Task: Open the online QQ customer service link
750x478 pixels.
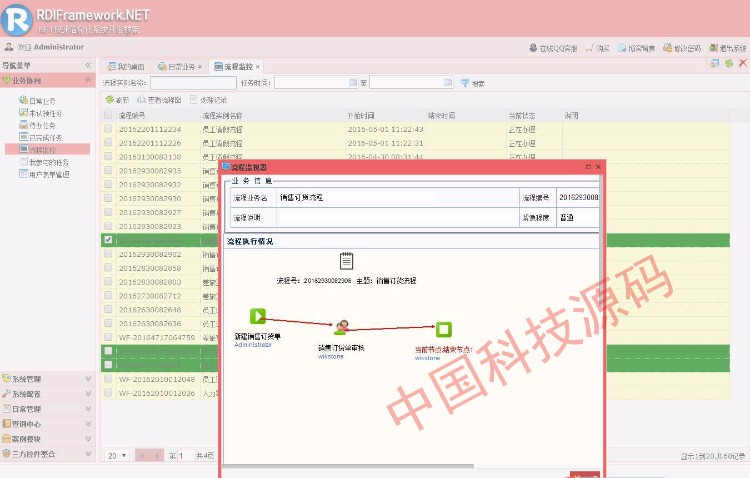Action: pos(553,48)
